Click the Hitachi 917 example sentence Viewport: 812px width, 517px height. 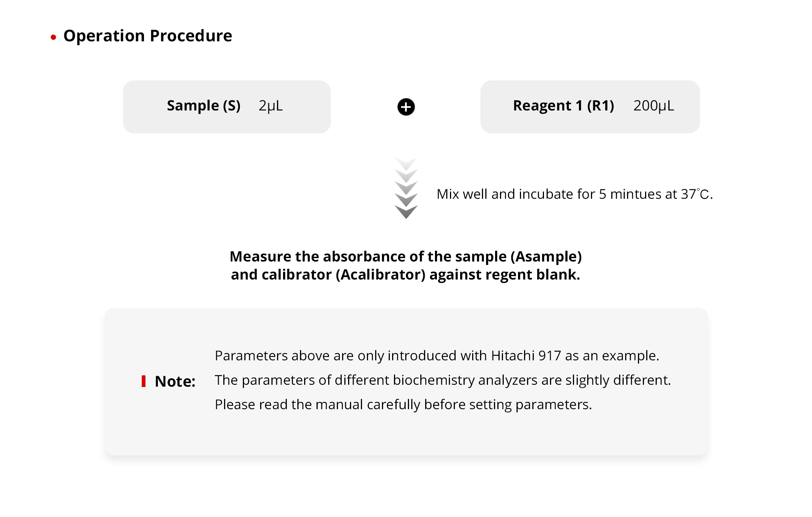[x=437, y=355]
